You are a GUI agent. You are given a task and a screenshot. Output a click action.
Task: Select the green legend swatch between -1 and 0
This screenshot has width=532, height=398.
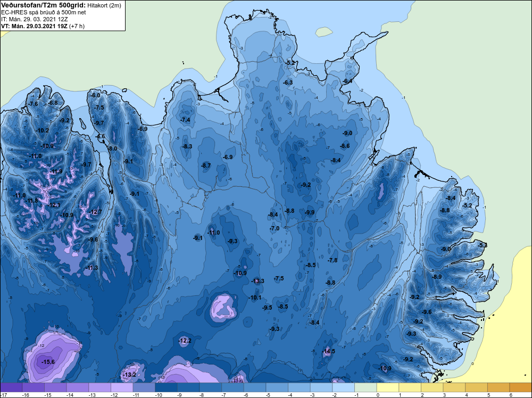pos(366,387)
